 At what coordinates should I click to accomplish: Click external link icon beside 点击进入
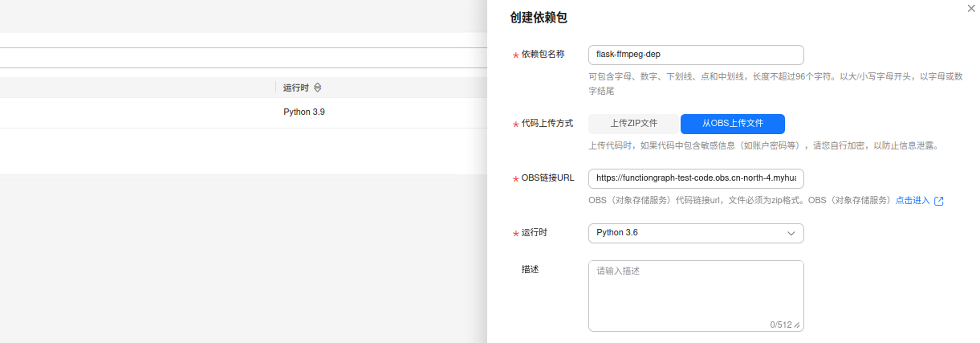point(938,201)
